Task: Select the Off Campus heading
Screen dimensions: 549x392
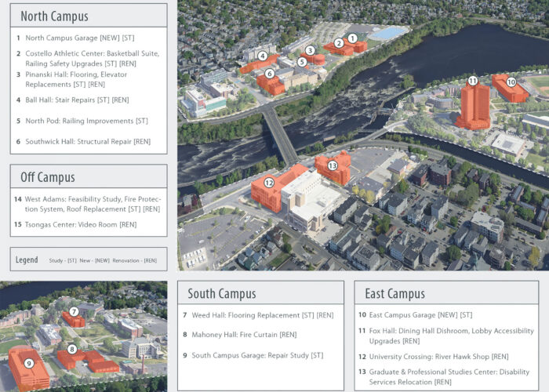Action: 48,177
